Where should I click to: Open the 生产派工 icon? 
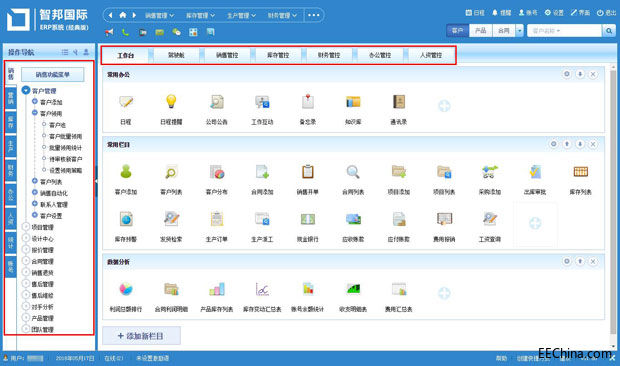point(262,219)
